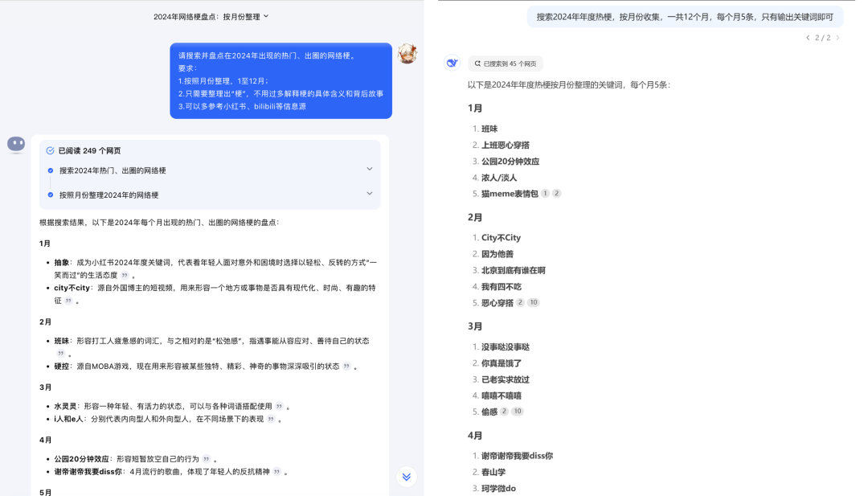Click the list item 上班恶心穿搭
The height and width of the screenshot is (496, 868).
tap(506, 145)
